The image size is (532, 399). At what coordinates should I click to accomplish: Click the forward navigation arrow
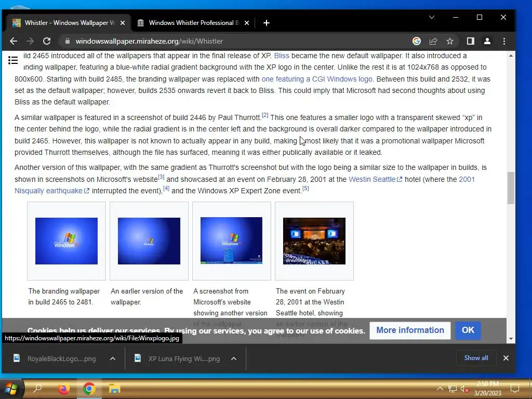point(30,42)
